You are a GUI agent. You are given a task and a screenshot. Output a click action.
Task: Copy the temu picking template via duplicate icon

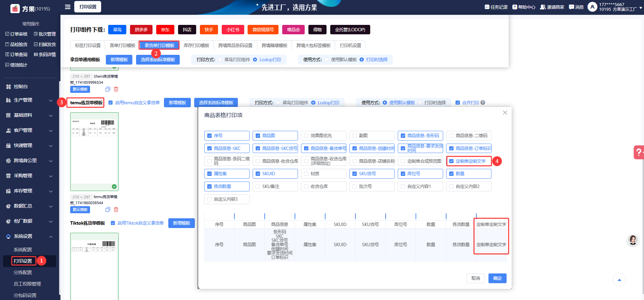108,210
